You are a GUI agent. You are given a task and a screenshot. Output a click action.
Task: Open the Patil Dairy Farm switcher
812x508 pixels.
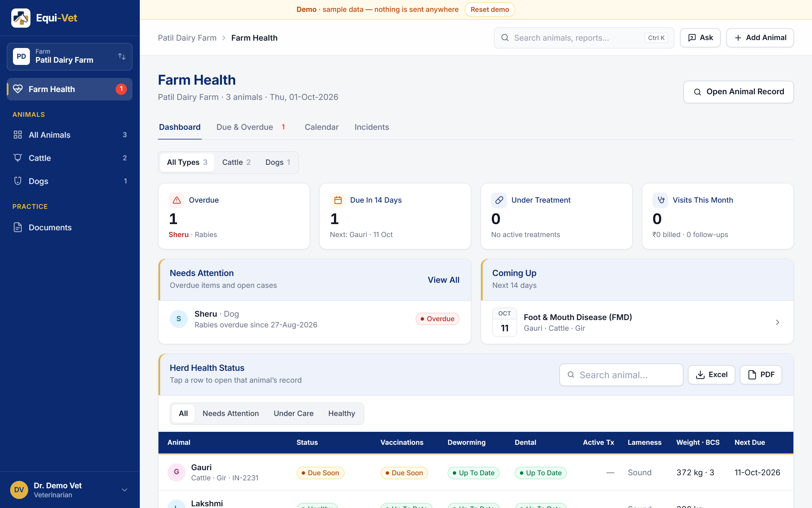point(69,56)
